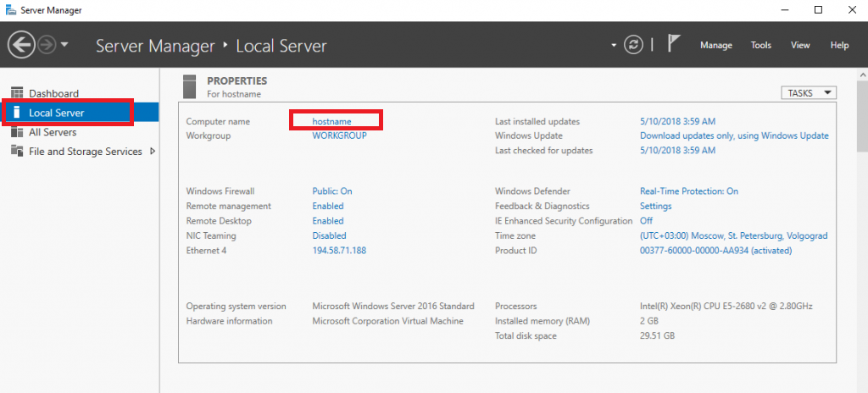Click the Back navigation arrow
The height and width of the screenshot is (393, 868).
tap(21, 45)
